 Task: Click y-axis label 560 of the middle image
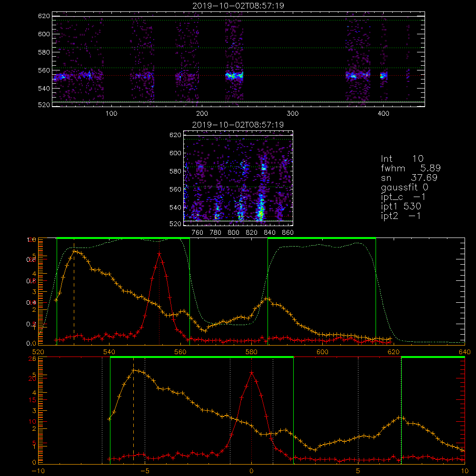coord(175,189)
